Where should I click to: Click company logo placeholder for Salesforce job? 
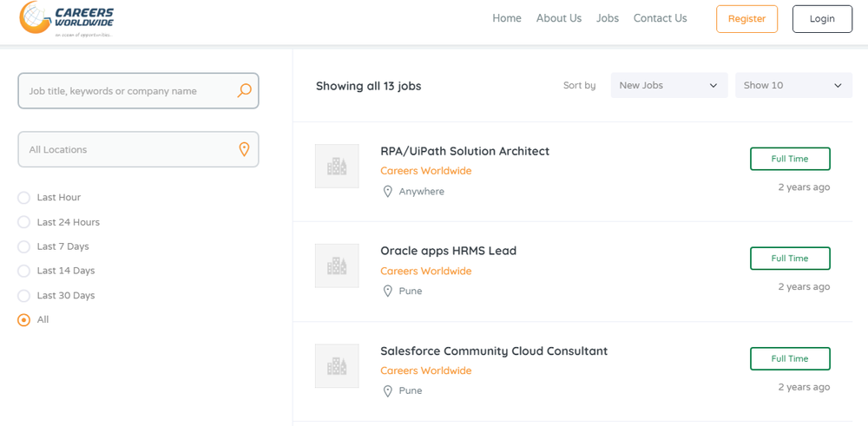tap(337, 365)
